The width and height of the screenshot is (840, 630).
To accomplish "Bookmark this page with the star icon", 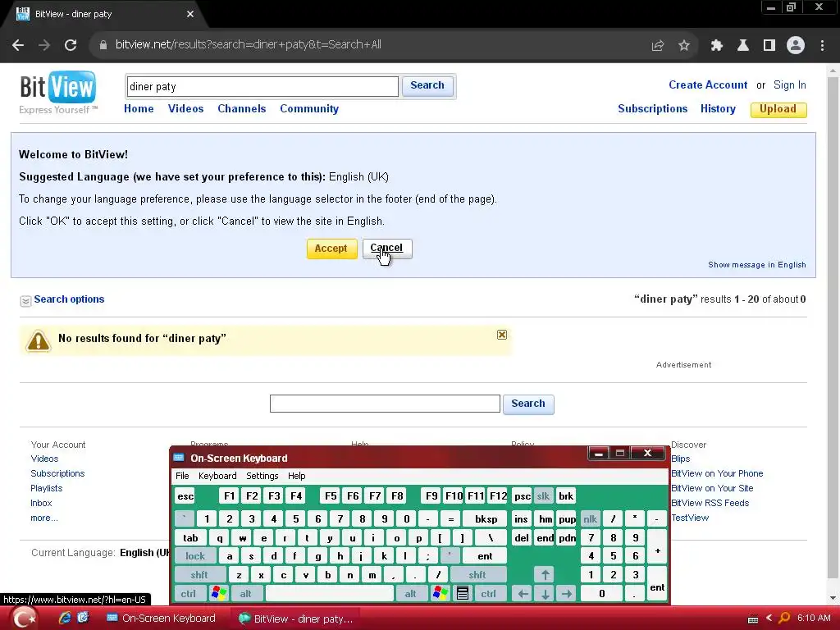I will pyautogui.click(x=683, y=46).
